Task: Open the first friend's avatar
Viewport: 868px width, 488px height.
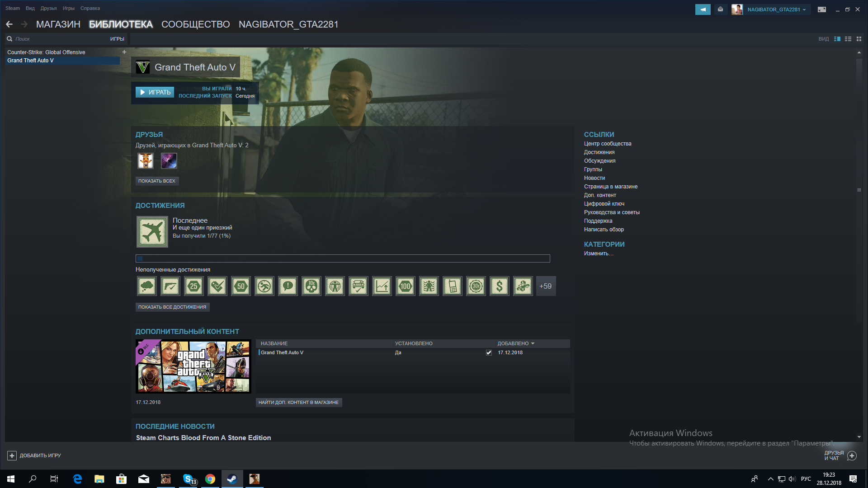Action: tap(146, 161)
